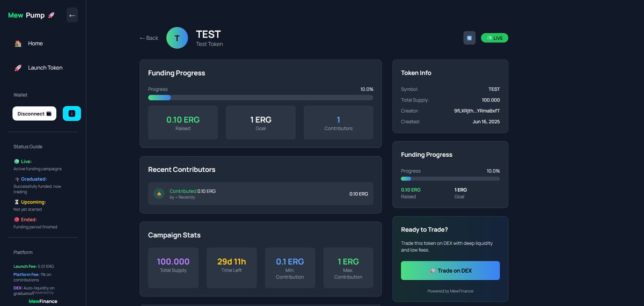Click the 100.000 Total Supply stat card

(173, 268)
